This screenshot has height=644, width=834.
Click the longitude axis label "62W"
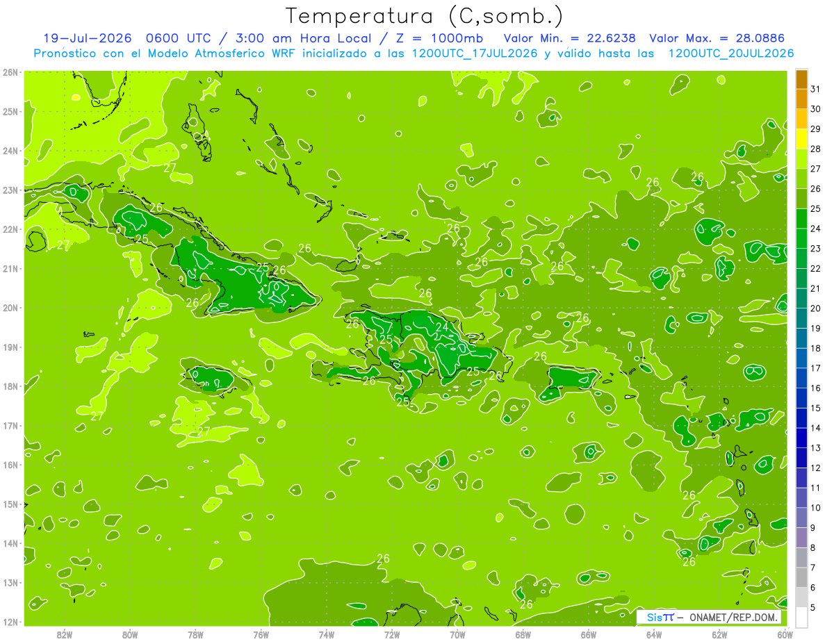719,634
